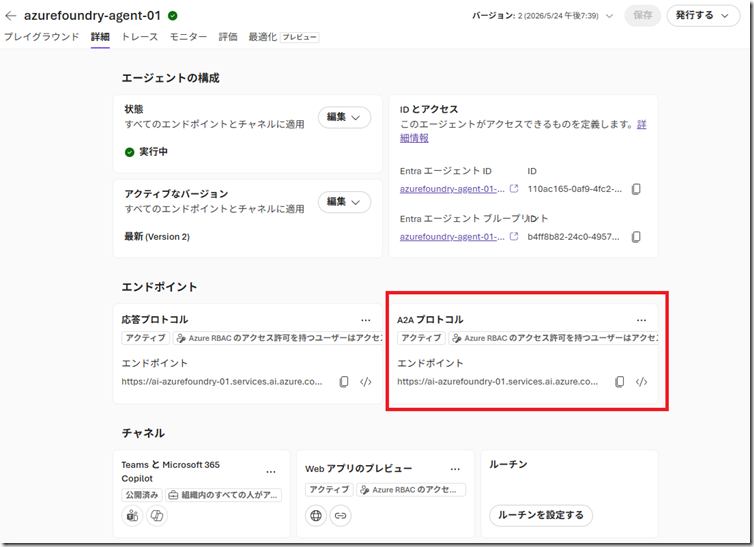Image resolution: width=754 pixels, height=547 pixels.
Task: Open the 評価 tab
Action: tap(228, 37)
